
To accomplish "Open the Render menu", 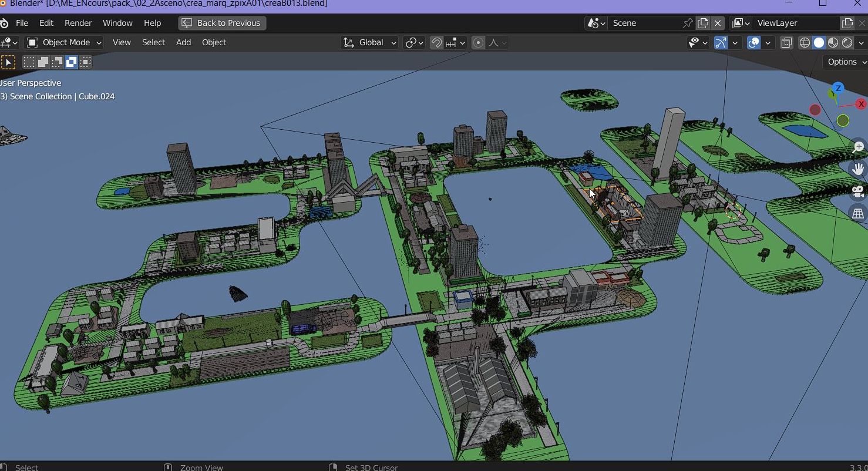I will 78,23.
